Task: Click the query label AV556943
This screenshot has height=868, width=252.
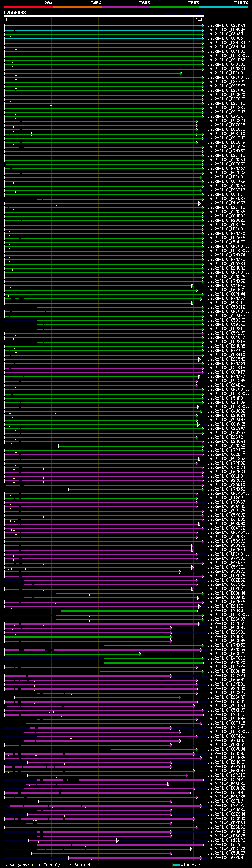Action: [15, 13]
